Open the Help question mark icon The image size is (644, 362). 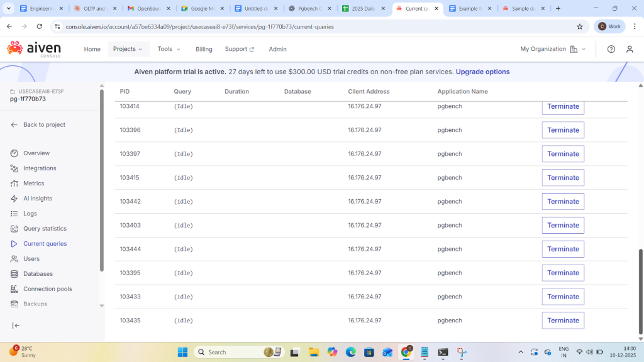611,49
